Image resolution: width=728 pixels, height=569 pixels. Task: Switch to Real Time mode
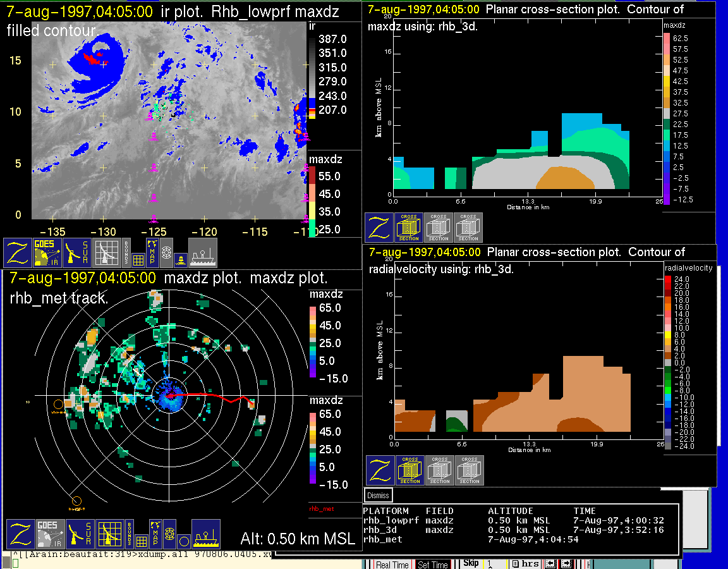[392, 565]
